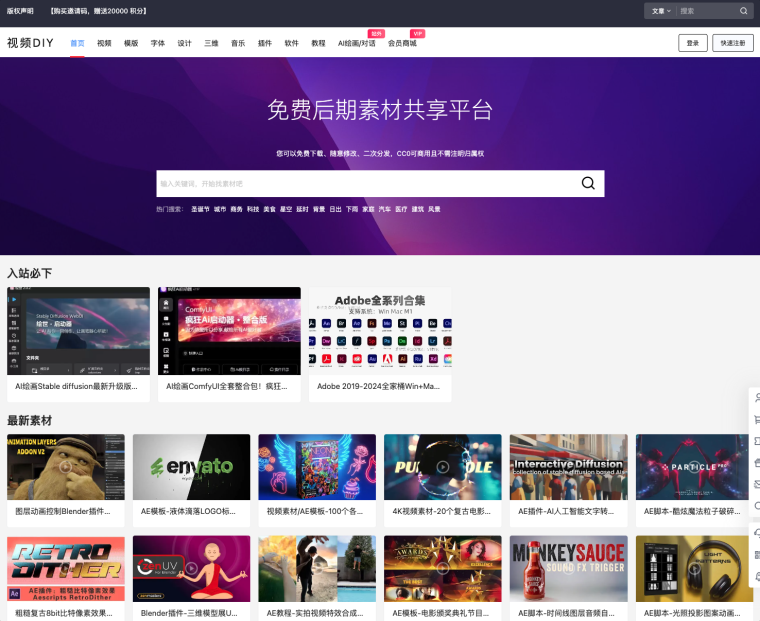Click the 登录 button
The height and width of the screenshot is (621, 760).
[693, 43]
